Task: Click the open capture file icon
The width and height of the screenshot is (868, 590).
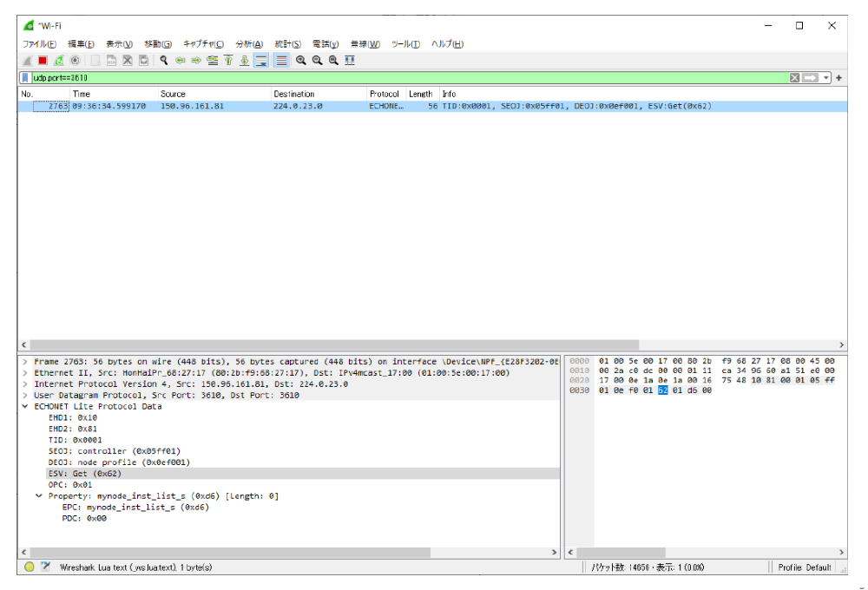Action: [x=95, y=61]
